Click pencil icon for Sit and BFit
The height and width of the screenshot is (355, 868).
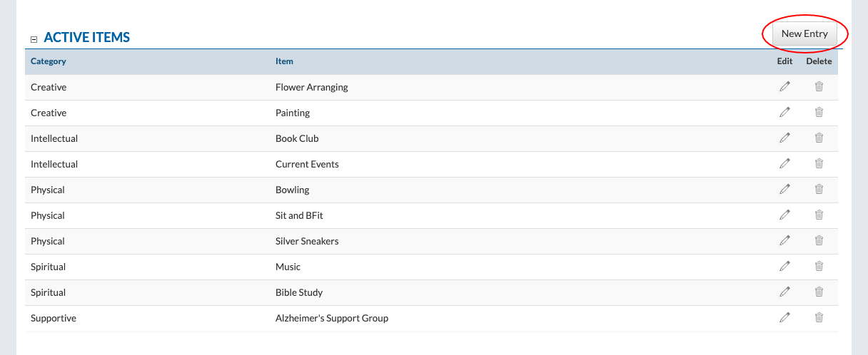coord(784,215)
